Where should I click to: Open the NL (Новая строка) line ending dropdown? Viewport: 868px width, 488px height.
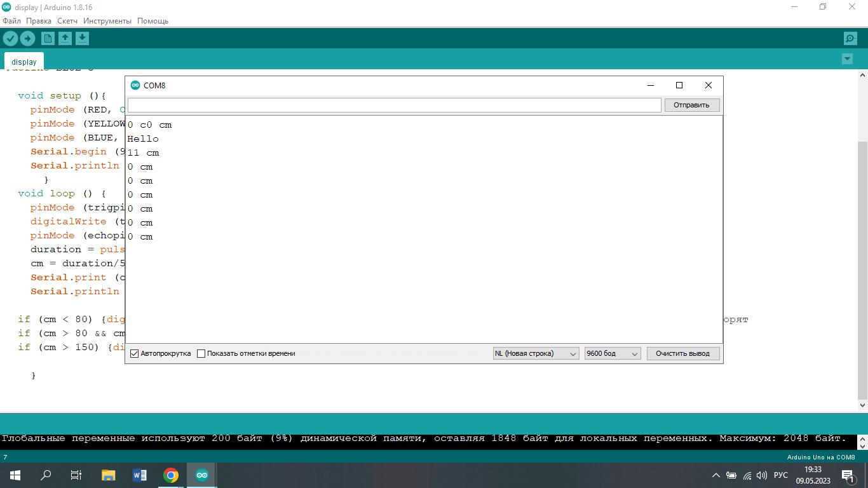[x=536, y=353]
